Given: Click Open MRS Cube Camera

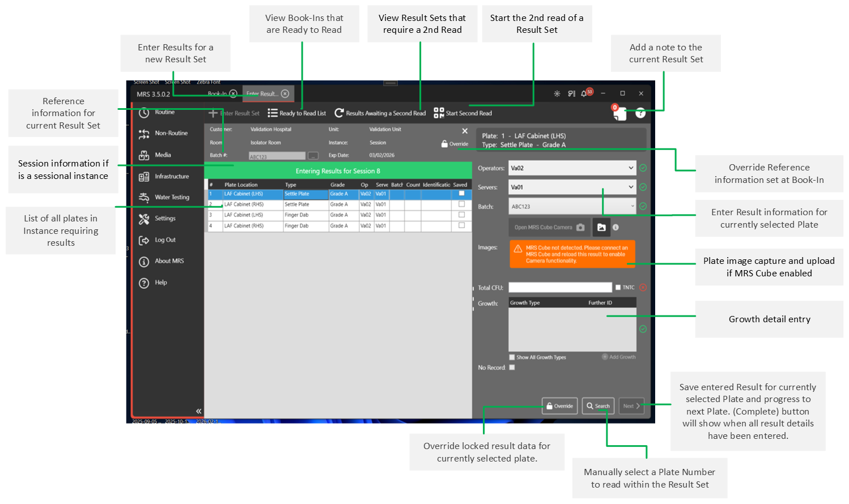Looking at the screenshot, I should 549,228.
